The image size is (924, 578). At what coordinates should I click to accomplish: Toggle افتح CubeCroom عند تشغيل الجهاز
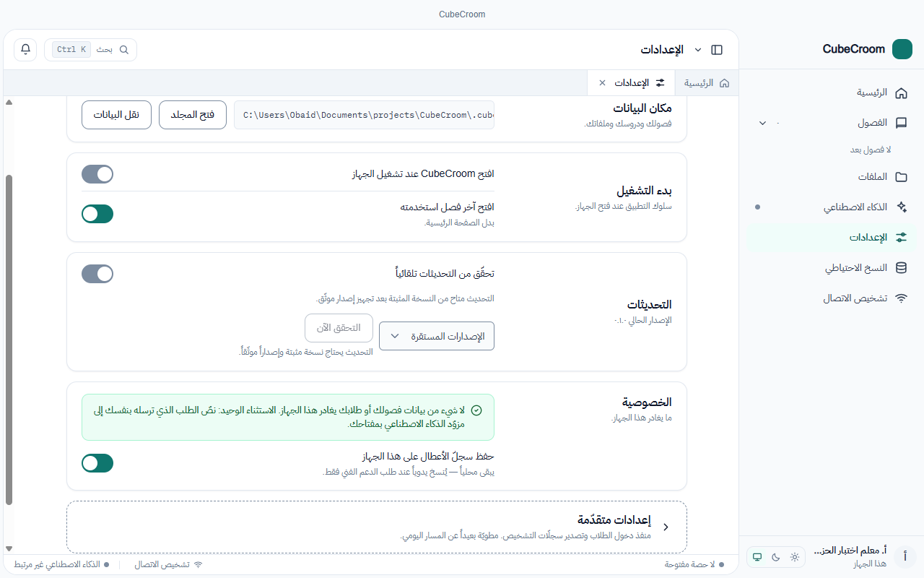pos(97,174)
